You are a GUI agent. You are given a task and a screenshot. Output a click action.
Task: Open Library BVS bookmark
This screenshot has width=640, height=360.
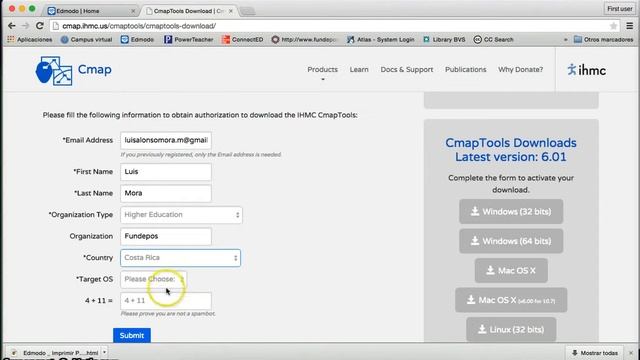444,40
